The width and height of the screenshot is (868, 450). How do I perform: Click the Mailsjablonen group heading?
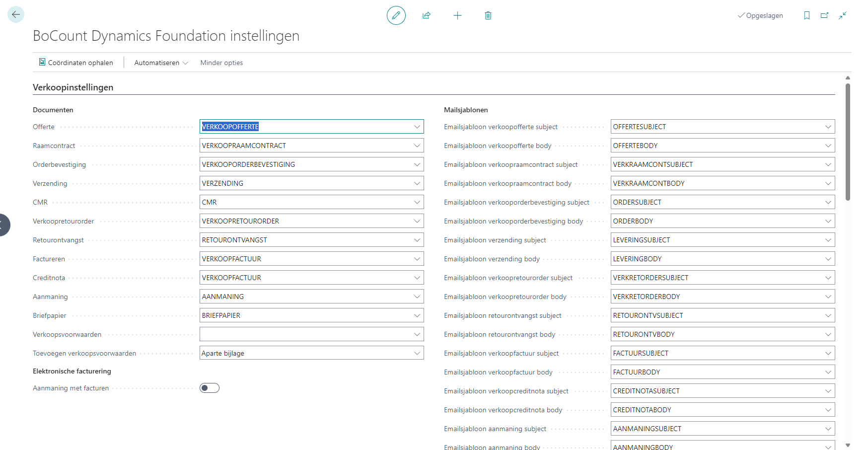[x=466, y=110]
